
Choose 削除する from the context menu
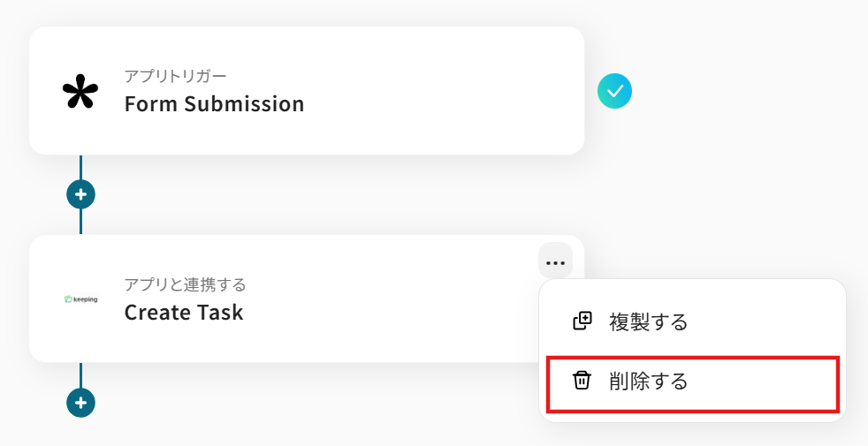648,382
